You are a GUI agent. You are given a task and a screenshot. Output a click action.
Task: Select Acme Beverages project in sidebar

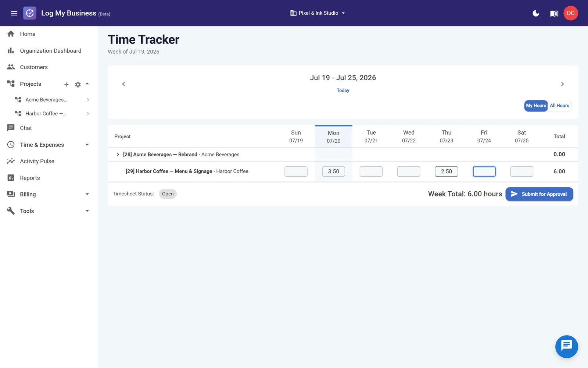[46, 100]
